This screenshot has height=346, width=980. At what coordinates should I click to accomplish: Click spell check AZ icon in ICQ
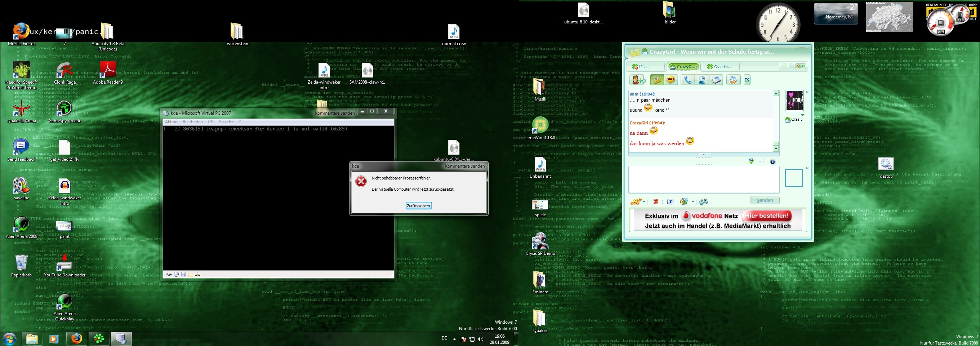(751, 161)
